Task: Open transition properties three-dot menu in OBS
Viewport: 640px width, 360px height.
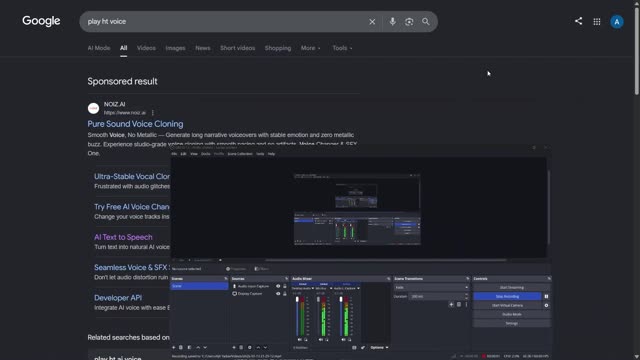Action: point(466,304)
